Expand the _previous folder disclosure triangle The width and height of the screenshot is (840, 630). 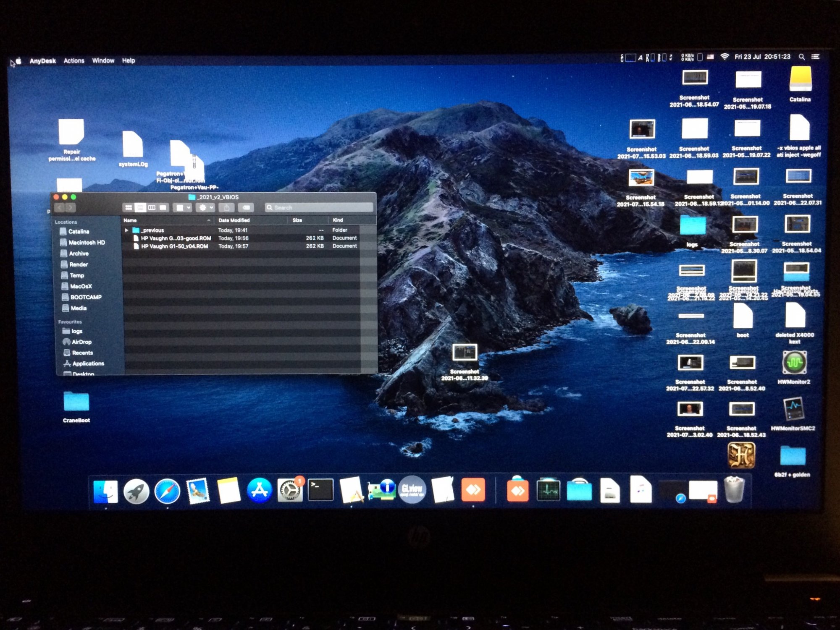coord(126,230)
